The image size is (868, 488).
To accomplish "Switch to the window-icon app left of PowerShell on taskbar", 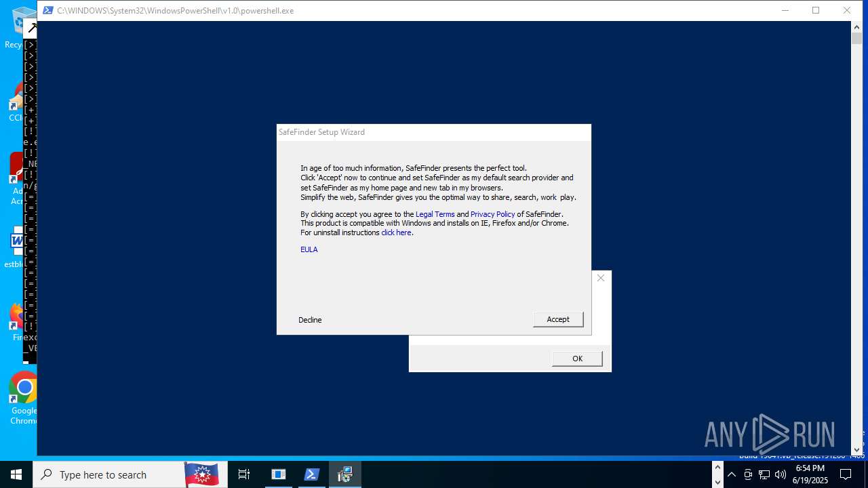I will point(279,474).
